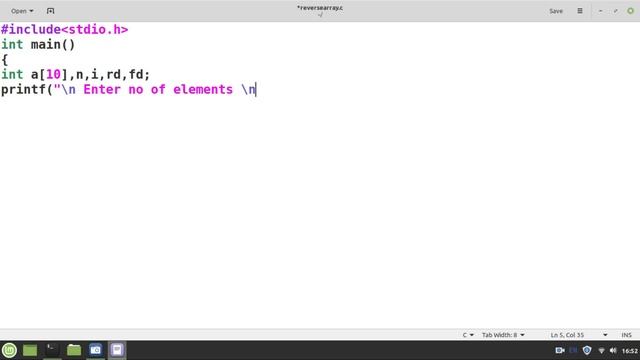
Task: Open the Ln 5, Col 35 position dropdown
Action: pyautogui.click(x=578, y=335)
